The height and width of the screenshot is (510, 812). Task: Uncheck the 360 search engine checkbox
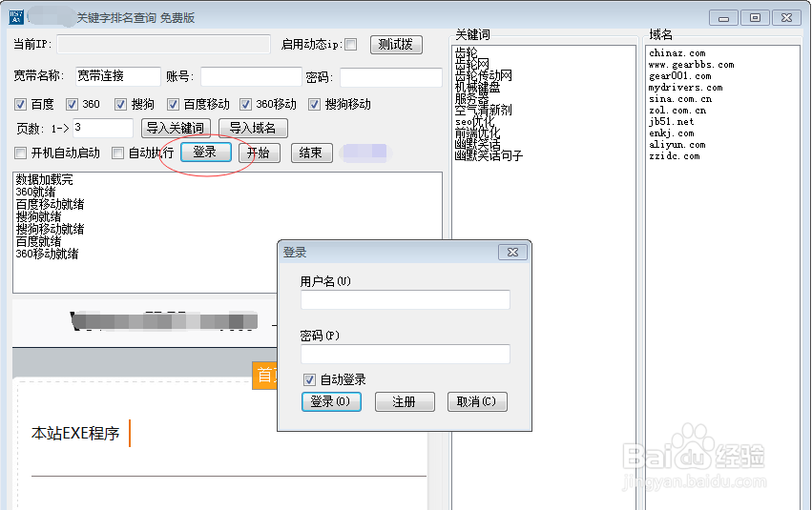[72, 105]
